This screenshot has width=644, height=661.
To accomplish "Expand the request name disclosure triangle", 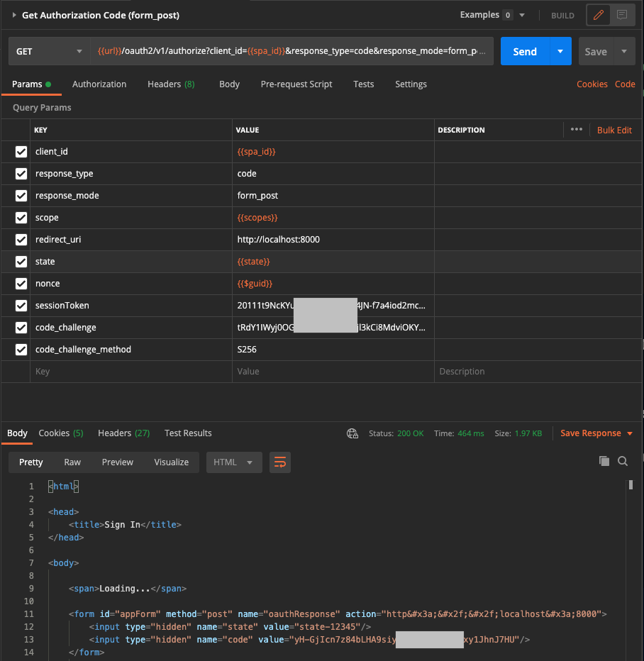I will [14, 15].
